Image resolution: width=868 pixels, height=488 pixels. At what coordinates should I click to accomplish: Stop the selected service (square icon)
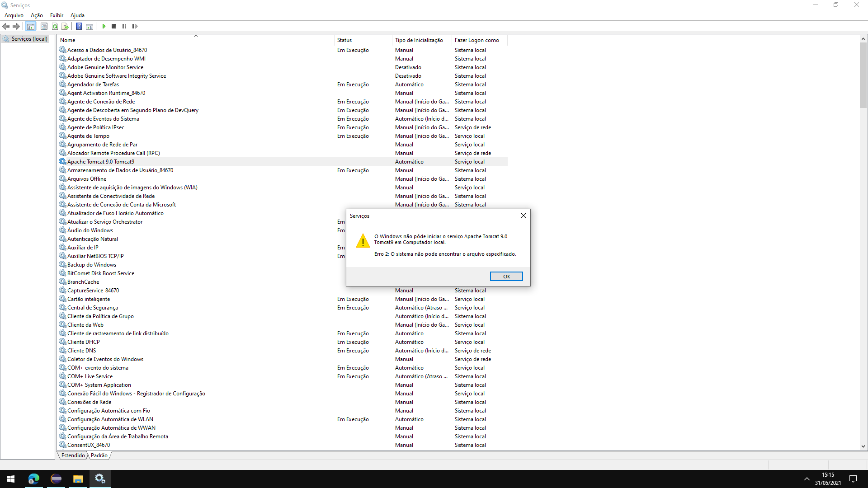[x=114, y=26]
